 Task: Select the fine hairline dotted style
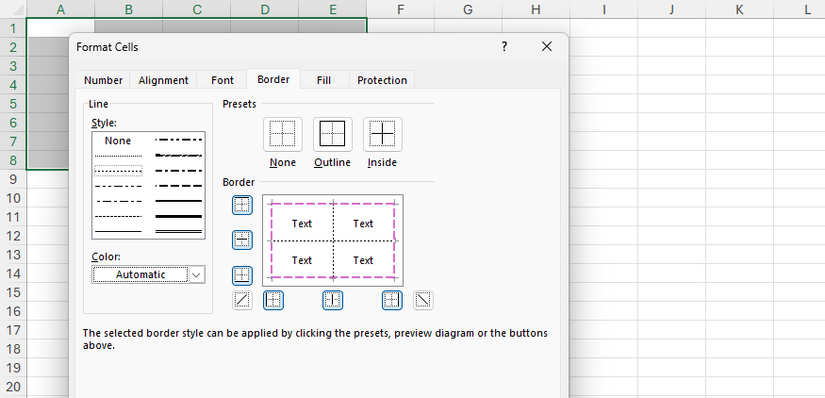point(118,156)
